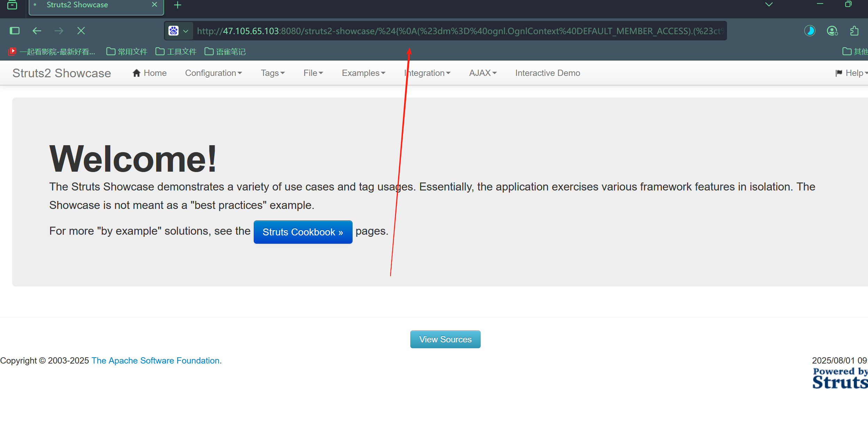Click the tab manager icon at top-left
Viewport: 868px width, 429px height.
12,5
